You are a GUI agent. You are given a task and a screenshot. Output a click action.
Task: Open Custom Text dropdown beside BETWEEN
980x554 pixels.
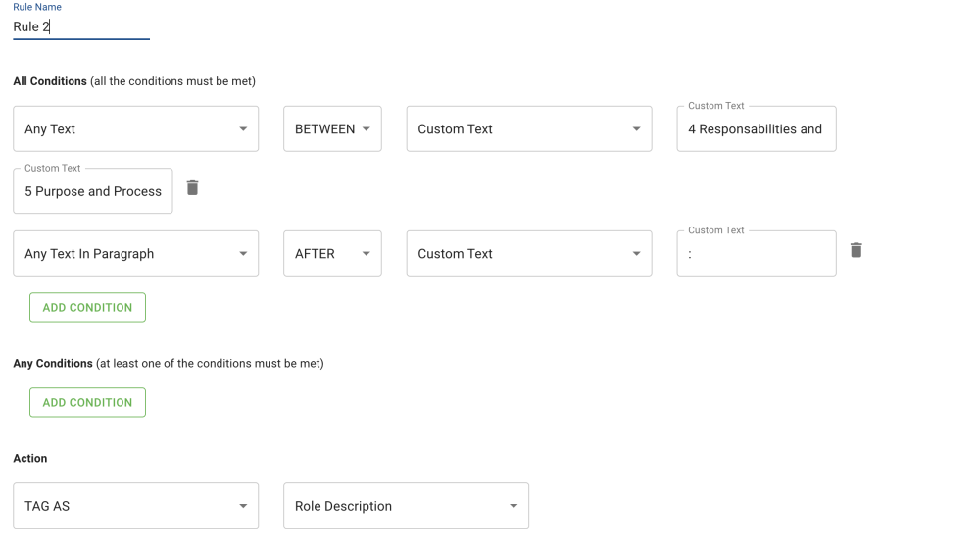[529, 129]
